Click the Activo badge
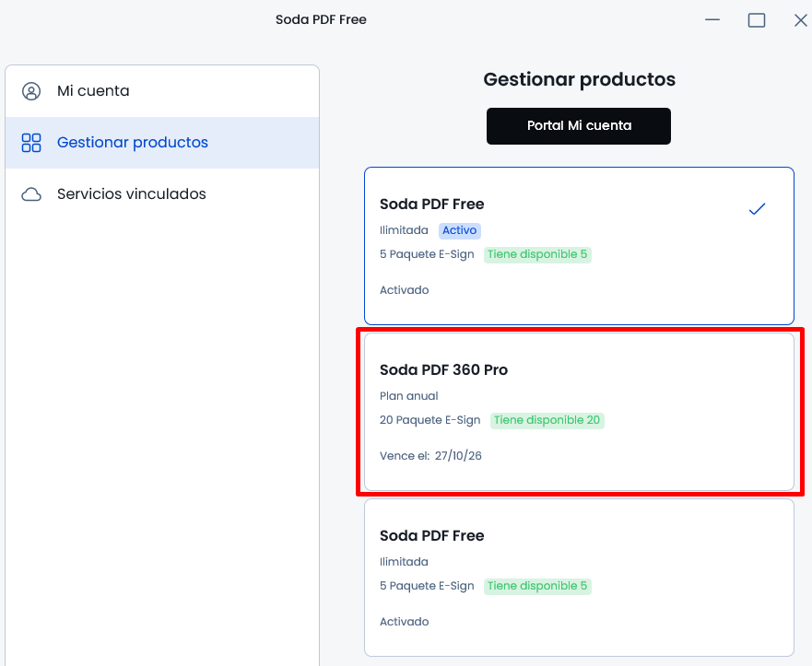 [x=459, y=230]
